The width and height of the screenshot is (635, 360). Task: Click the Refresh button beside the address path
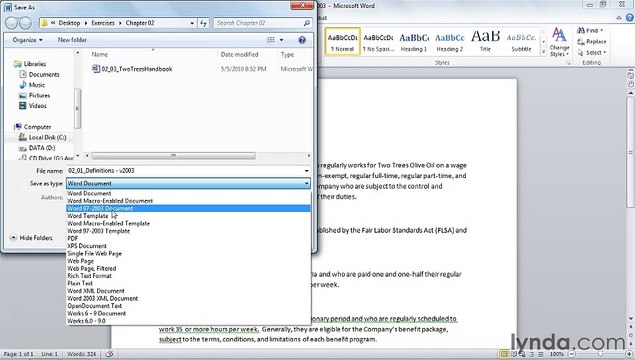203,23
